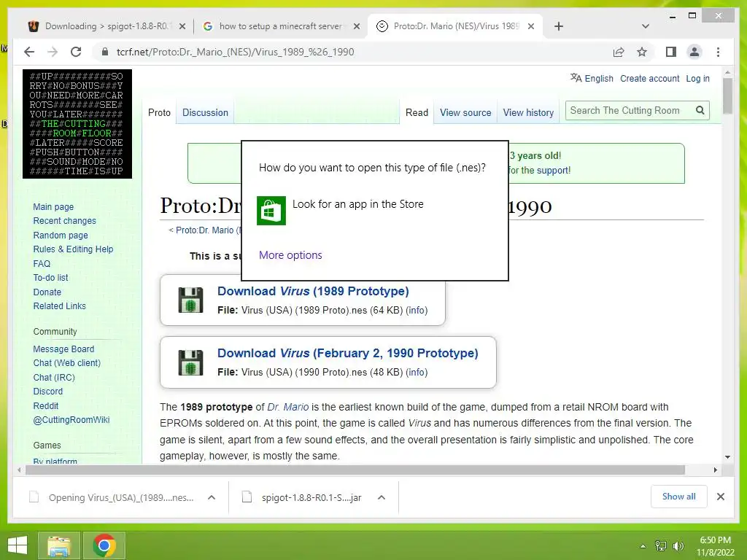Open Rules & Editing Help
This screenshot has height=560, width=747.
(73, 249)
